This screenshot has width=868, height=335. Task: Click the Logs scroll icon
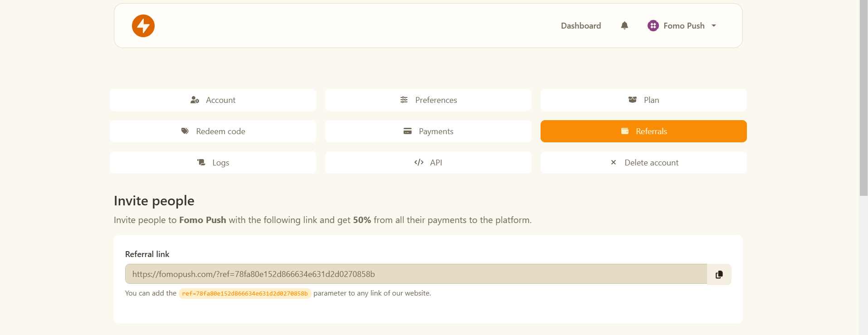[x=201, y=162]
